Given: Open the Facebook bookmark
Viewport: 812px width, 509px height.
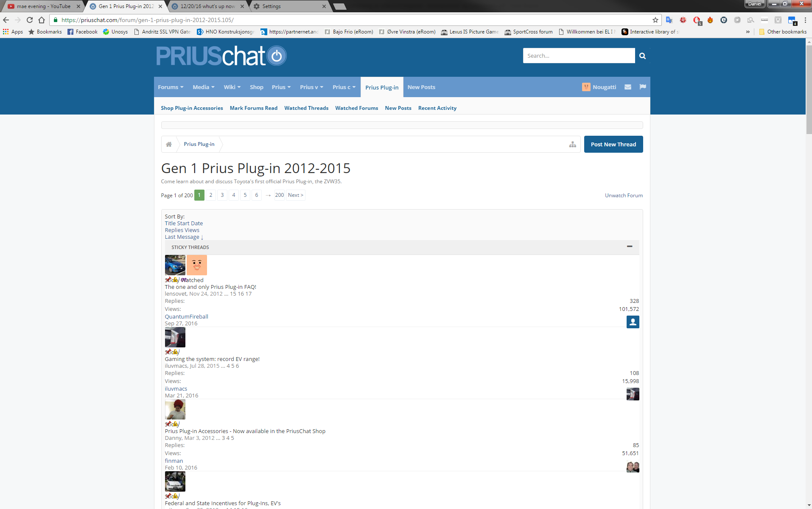Looking at the screenshot, I should (x=83, y=32).
